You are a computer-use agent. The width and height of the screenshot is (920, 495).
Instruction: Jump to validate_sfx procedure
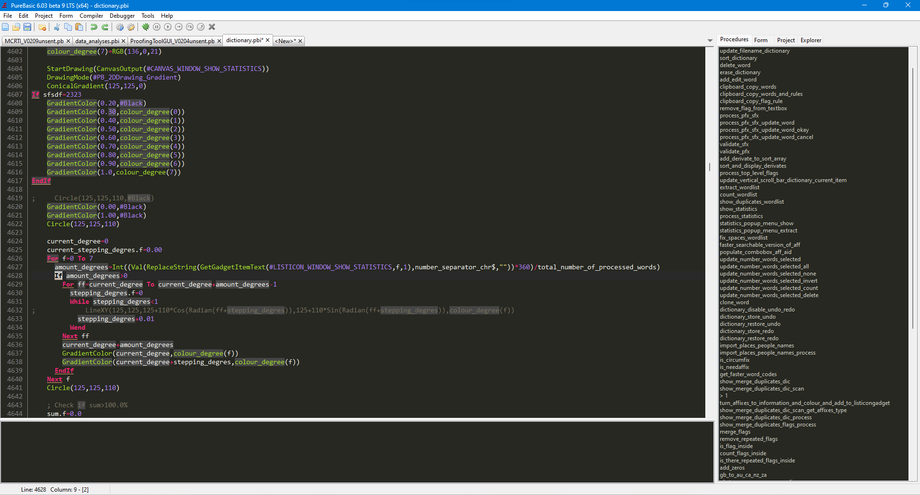[x=734, y=144]
